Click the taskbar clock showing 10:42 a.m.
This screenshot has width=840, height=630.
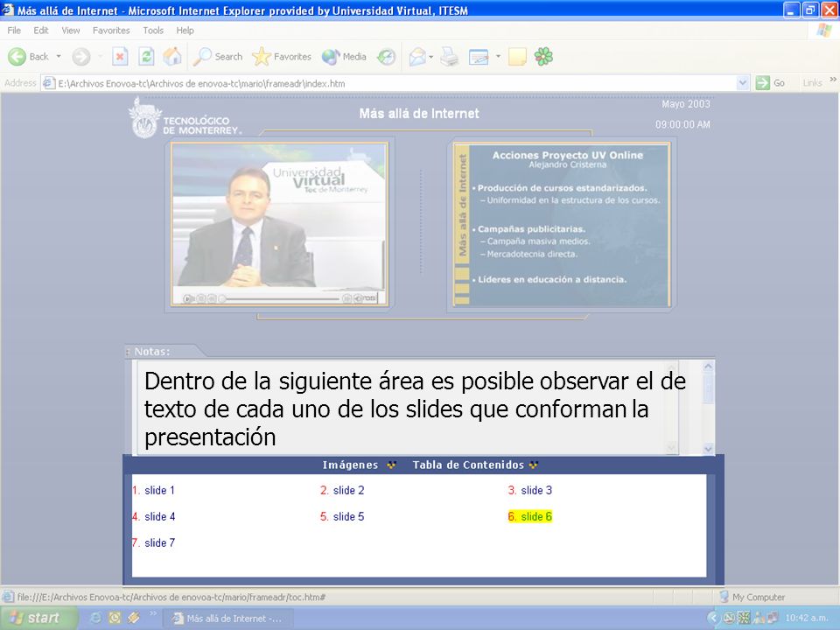(x=806, y=618)
